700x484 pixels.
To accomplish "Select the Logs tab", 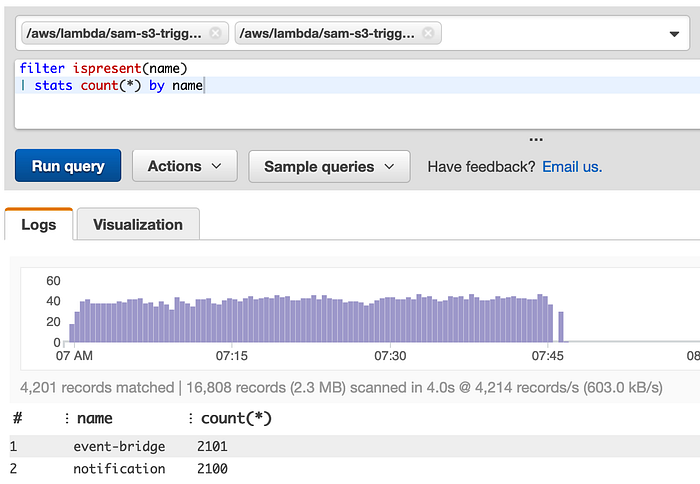I will (x=39, y=224).
